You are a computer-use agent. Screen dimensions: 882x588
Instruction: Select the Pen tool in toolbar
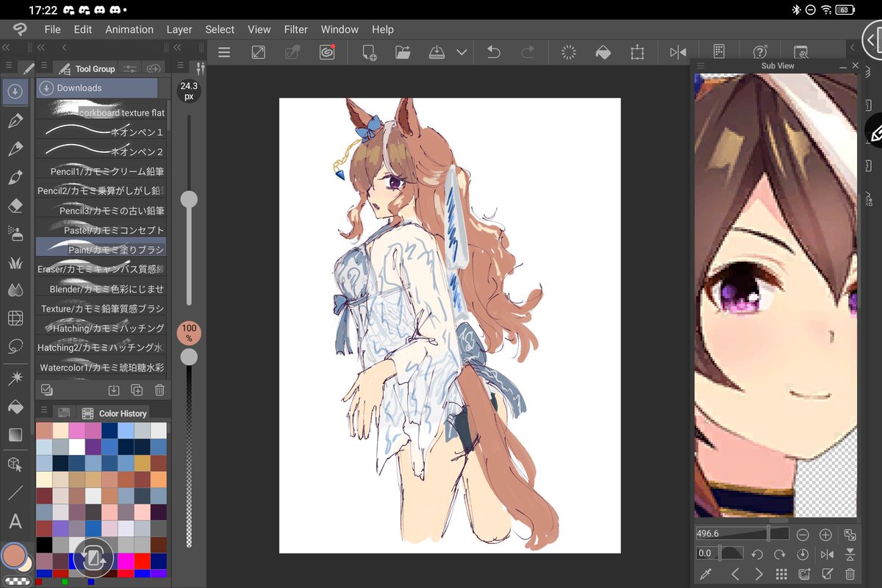15,121
